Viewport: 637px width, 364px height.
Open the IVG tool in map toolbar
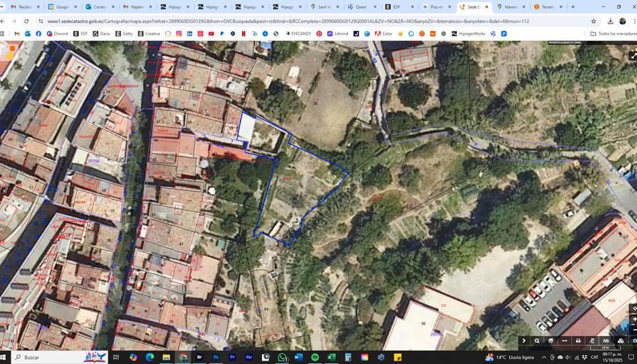pyautogui.click(x=605, y=341)
